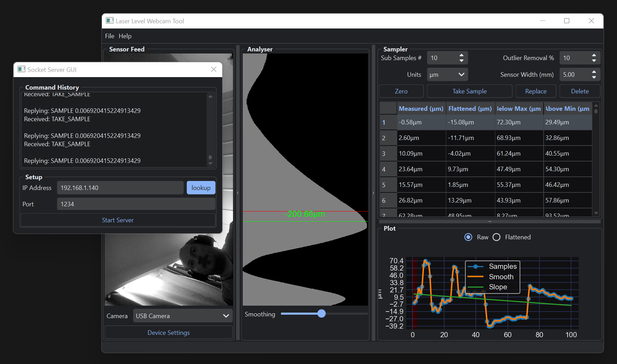Click cell 57.86µm in row 6
Viewport: 617px width, 364px height.
tap(568, 200)
